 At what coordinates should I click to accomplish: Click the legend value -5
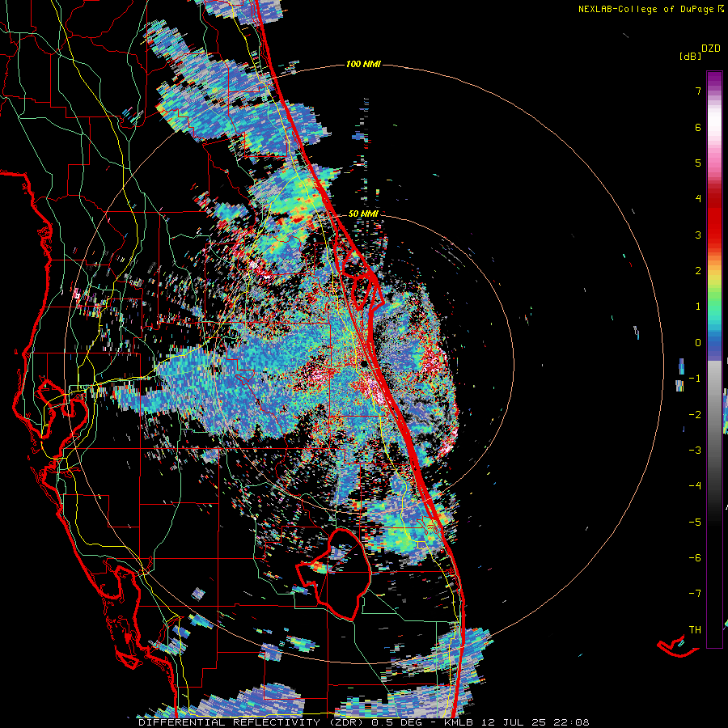coord(695,523)
